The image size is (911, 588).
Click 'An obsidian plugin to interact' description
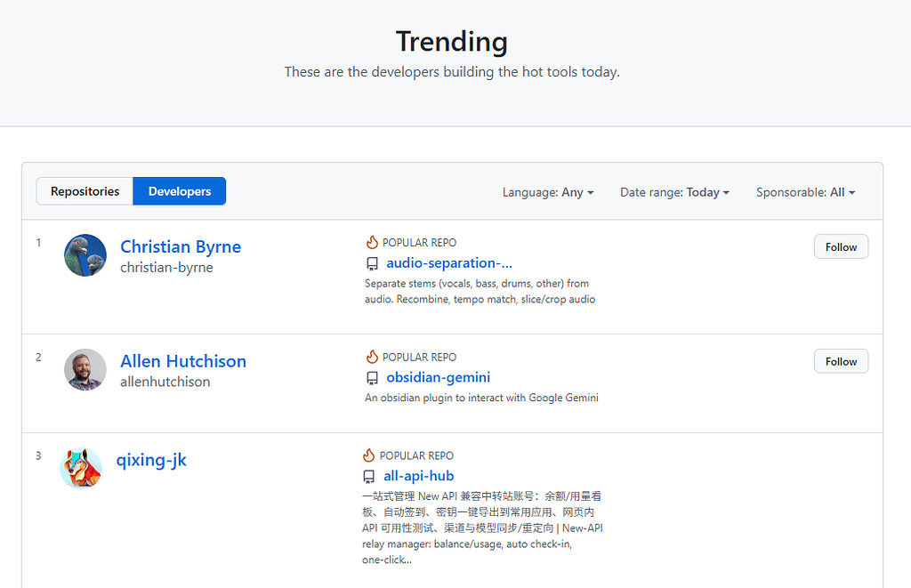pyautogui.click(x=481, y=398)
